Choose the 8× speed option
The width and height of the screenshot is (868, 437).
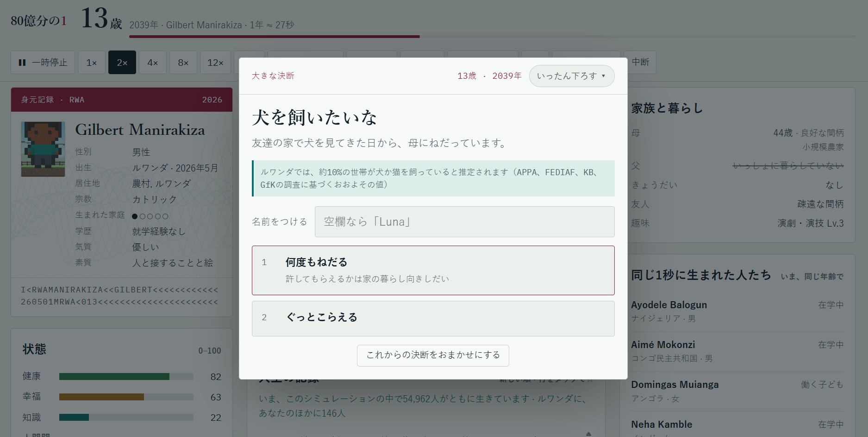(183, 63)
